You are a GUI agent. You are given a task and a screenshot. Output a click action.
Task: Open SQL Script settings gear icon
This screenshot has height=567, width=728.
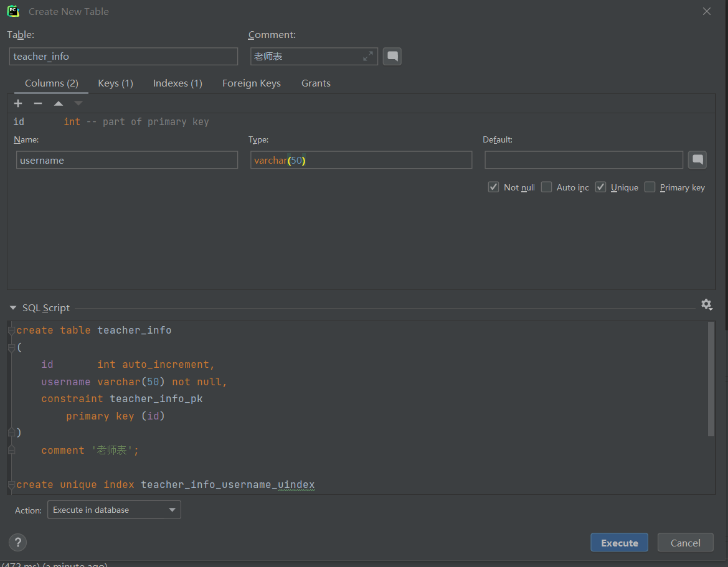pos(706,304)
